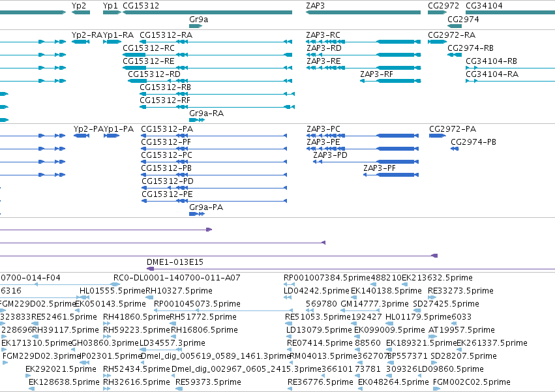Click transcript CG34104-RA

click(492, 74)
